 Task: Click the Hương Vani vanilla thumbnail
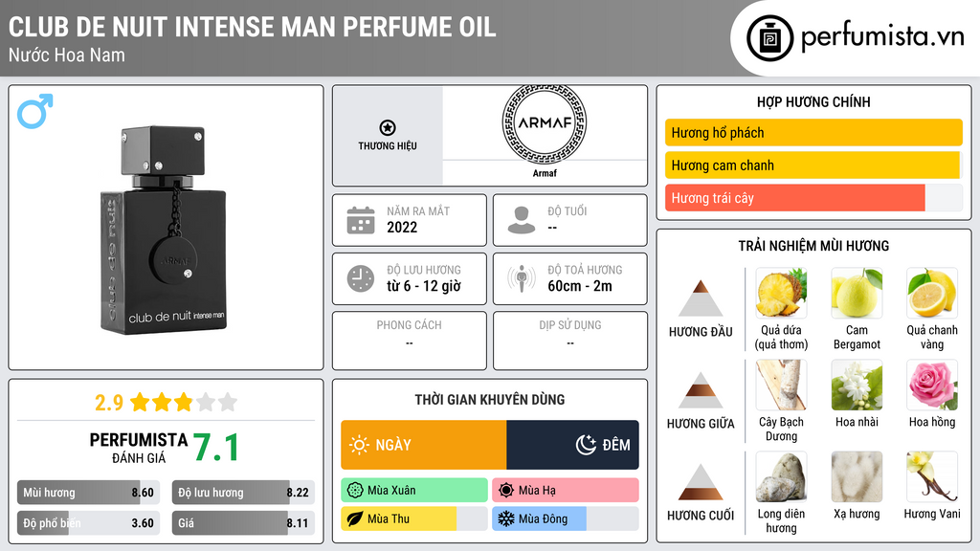pos(931,477)
